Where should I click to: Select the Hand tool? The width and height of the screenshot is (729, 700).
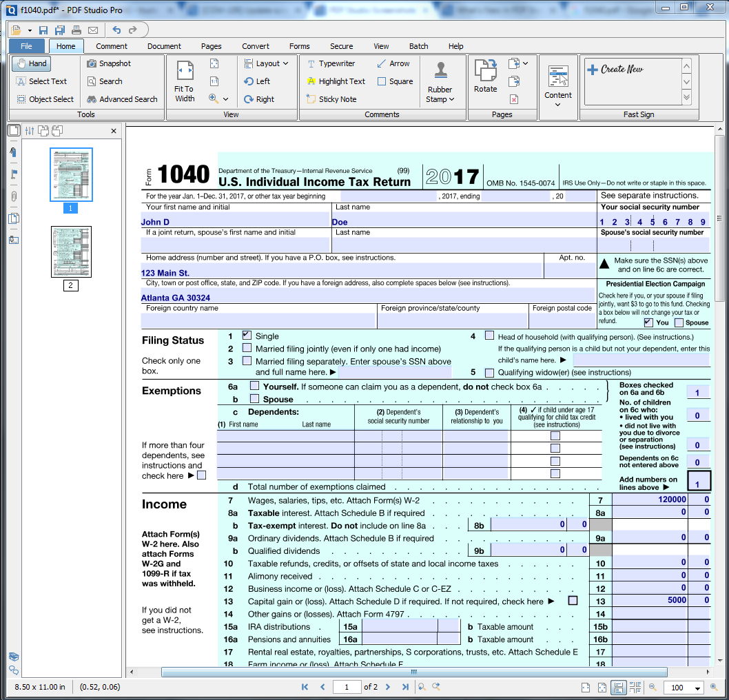(x=31, y=63)
